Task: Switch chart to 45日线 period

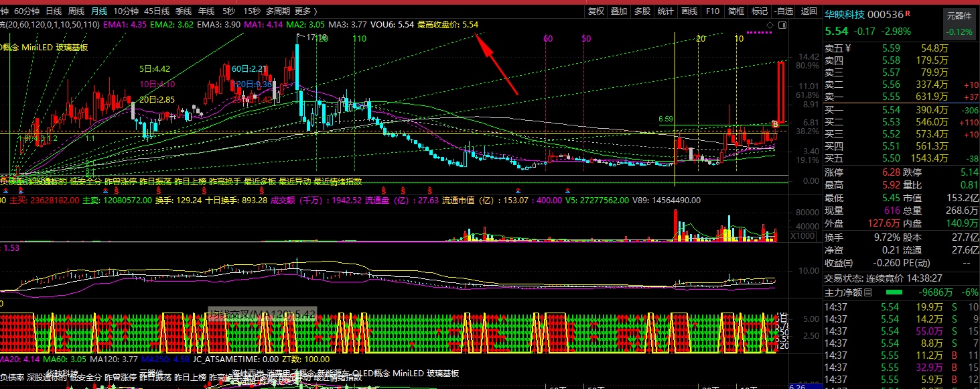Action: (157, 11)
